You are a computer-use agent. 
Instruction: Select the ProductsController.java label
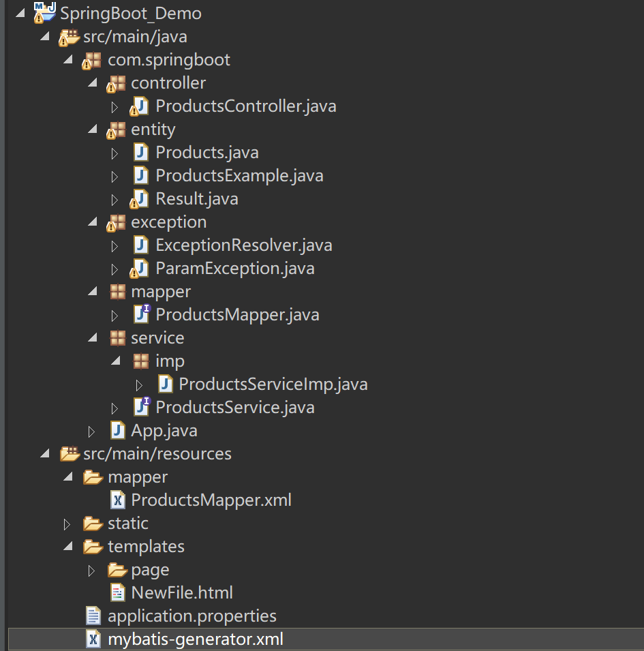click(246, 106)
